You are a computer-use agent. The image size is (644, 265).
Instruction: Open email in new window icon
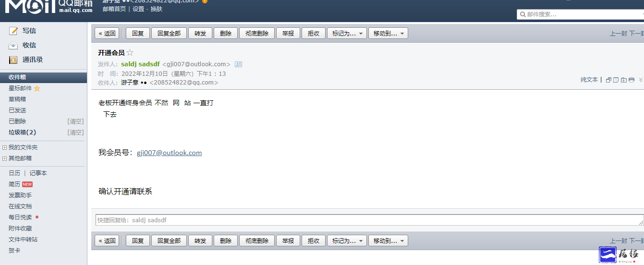tap(608, 80)
